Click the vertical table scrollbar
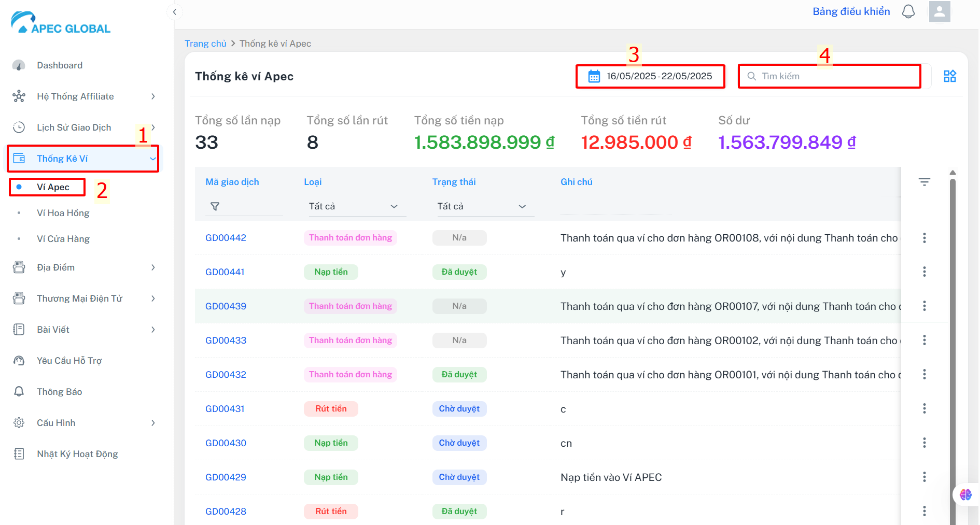 click(x=953, y=352)
